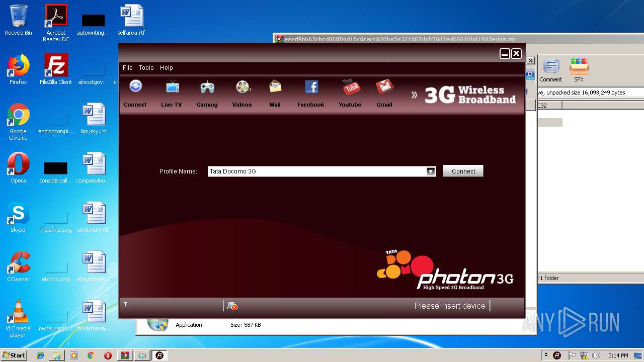Screen dimensions: 644x362
Task: Open Windows Media Player from taskbar
Action: click(x=74, y=355)
